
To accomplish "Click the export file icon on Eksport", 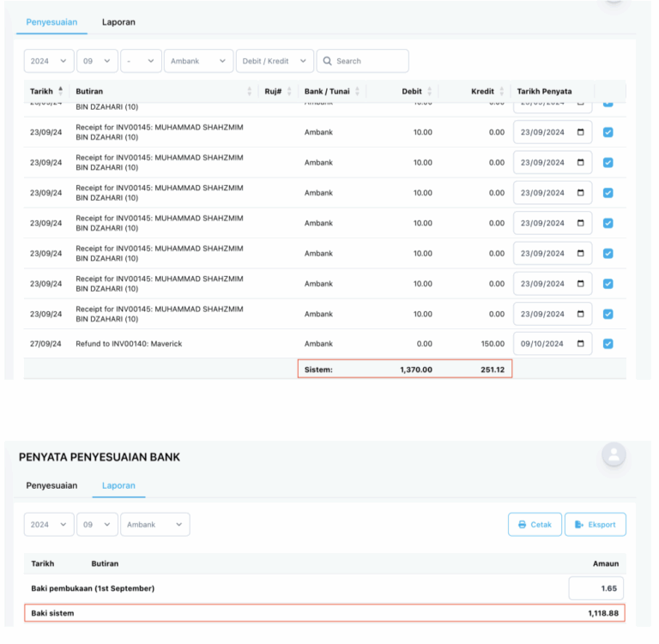I will tap(578, 524).
